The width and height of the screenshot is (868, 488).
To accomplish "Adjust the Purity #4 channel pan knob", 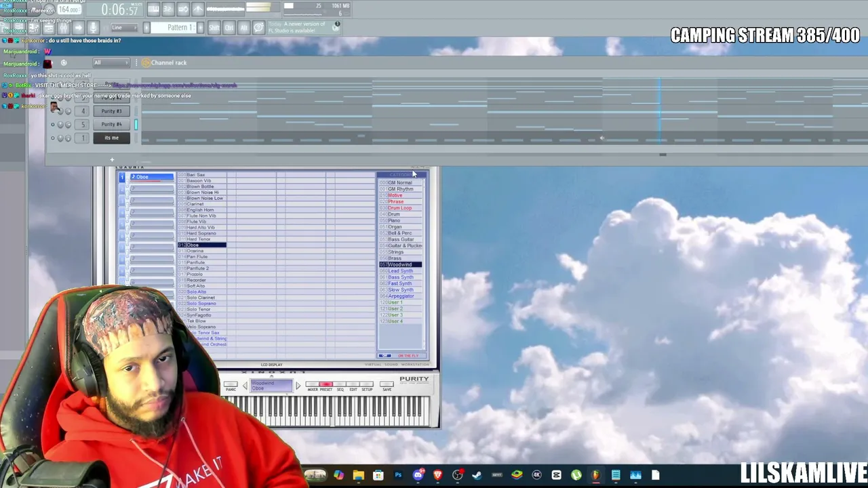I will (x=61, y=125).
